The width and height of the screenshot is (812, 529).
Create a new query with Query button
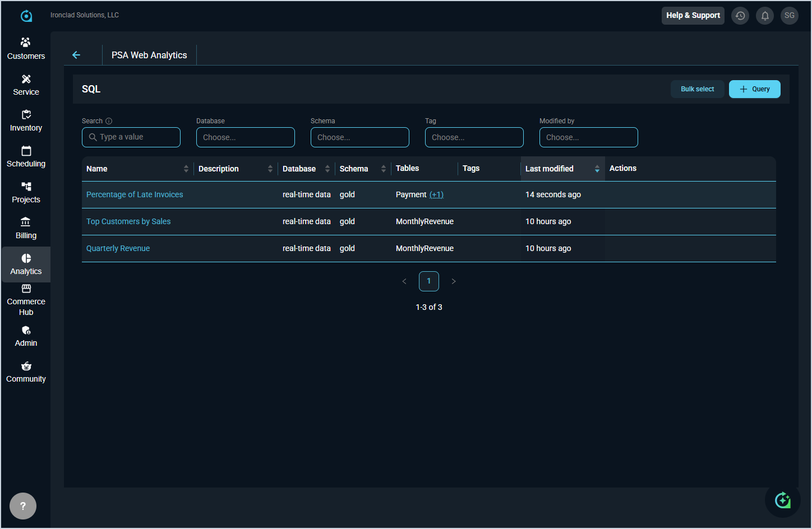click(754, 89)
